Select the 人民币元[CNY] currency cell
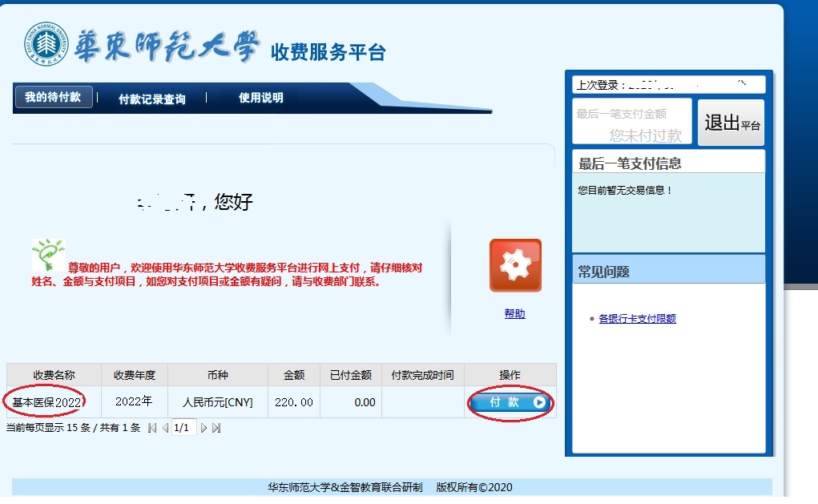This screenshot has height=504, width=818. point(218,402)
